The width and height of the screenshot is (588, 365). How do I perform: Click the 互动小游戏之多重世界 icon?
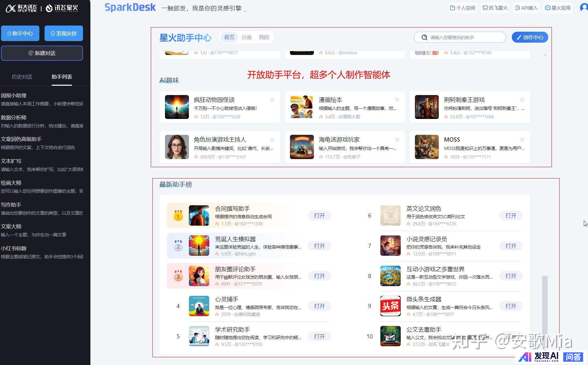click(x=390, y=276)
